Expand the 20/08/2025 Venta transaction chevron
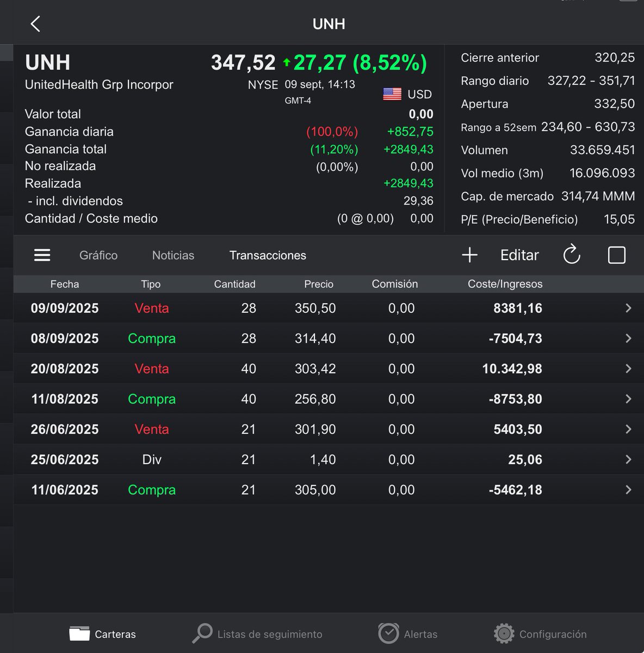 tap(628, 368)
